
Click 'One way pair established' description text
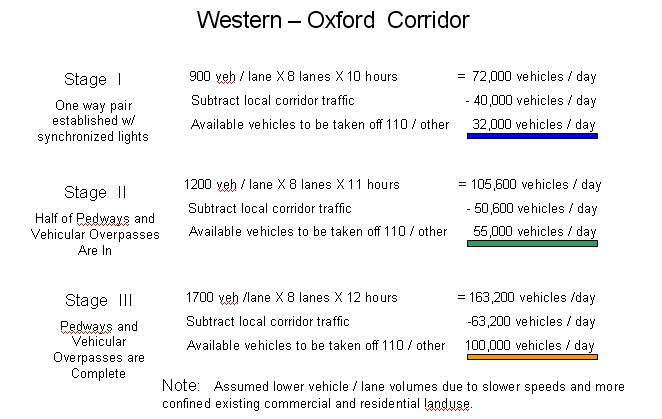(93, 113)
